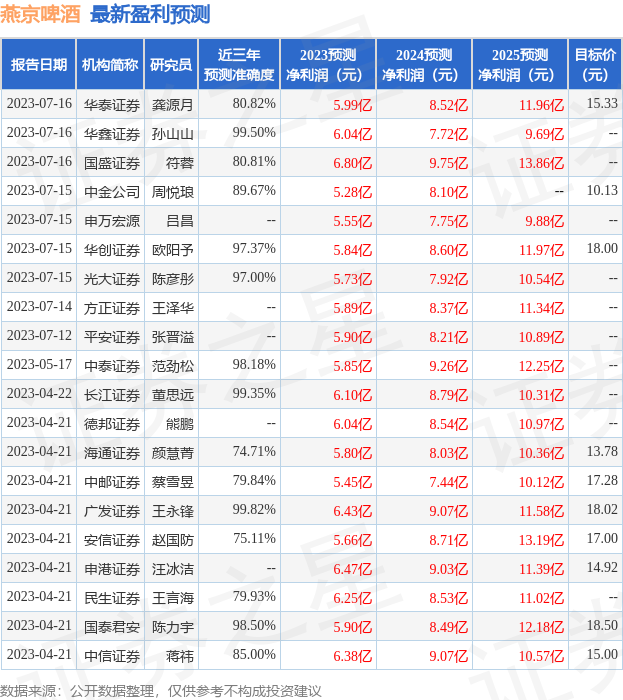This screenshot has height=700, width=623.
Task: Click accuracy value 98.18%
Action: pyautogui.click(x=254, y=365)
